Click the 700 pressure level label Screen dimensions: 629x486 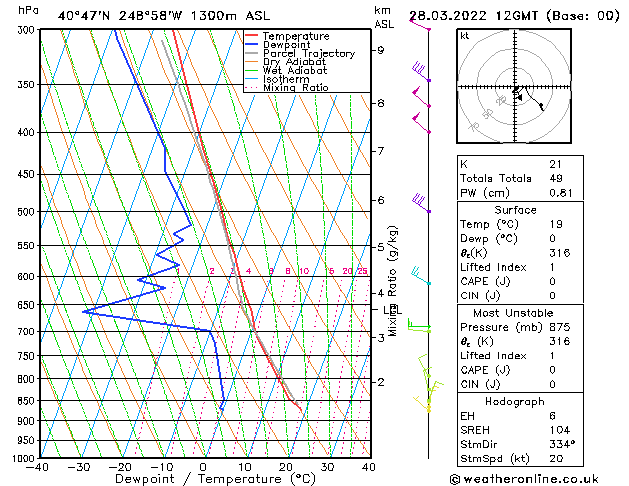(x=28, y=332)
